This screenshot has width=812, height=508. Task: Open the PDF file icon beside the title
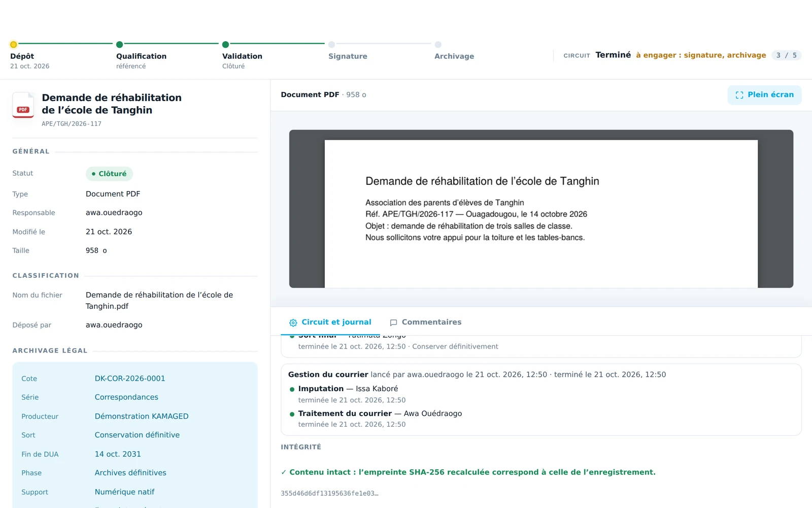(x=23, y=105)
